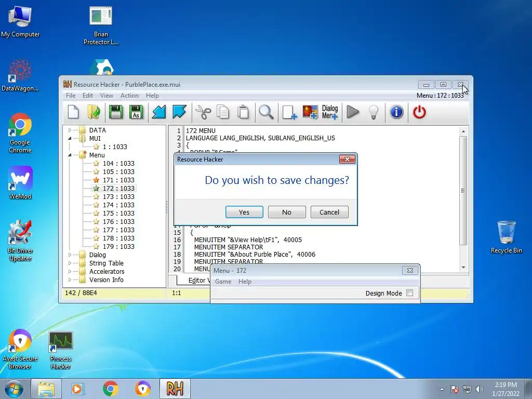Select tree item 176 : 1033
The image size is (532, 399).
point(118,221)
